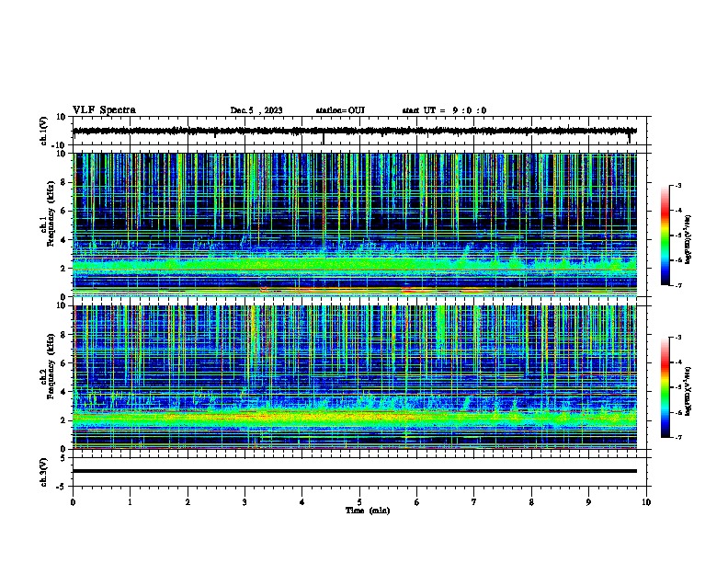Screen dimensions: 728x563
Task: Select the "start UT = 9:0:0" header text
Action: [444, 110]
